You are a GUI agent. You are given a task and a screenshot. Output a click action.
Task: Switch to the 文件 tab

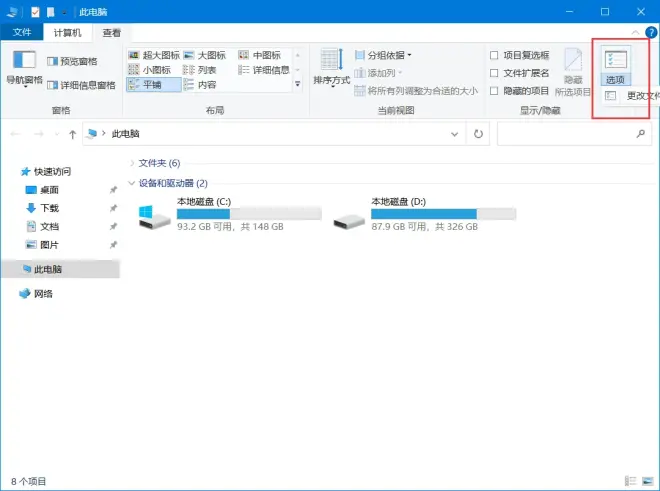tap(22, 32)
